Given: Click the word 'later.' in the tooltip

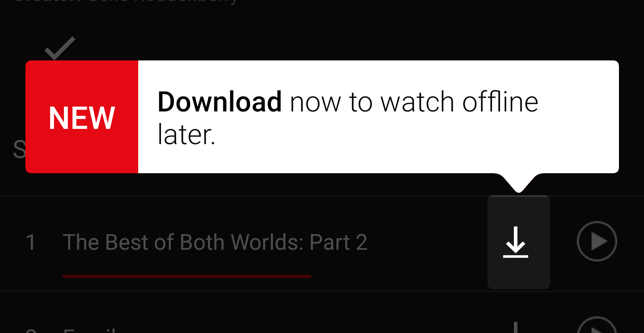Looking at the screenshot, I should click(x=186, y=134).
